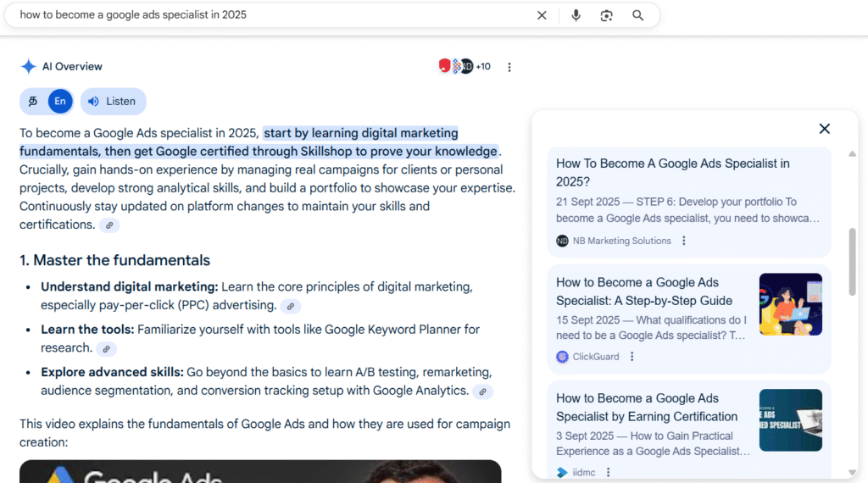The width and height of the screenshot is (868, 483).
Task: Open NB Marketing Solutions article link
Action: [672, 172]
